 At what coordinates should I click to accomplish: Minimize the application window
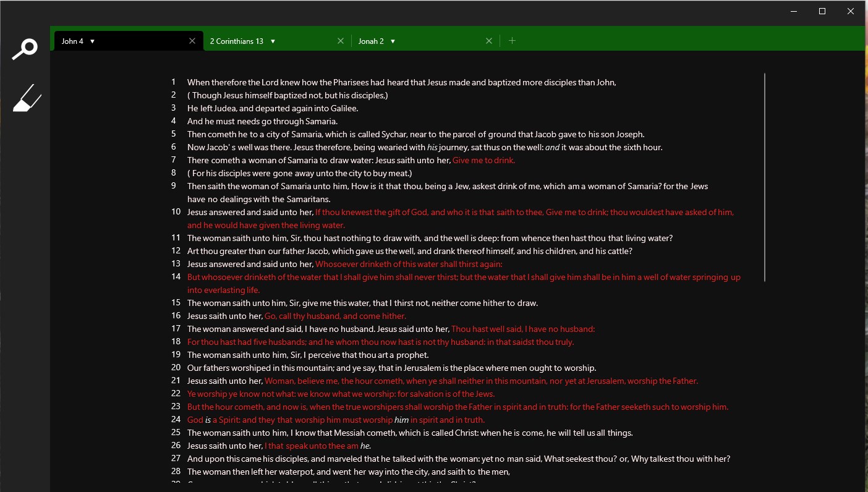pyautogui.click(x=793, y=11)
